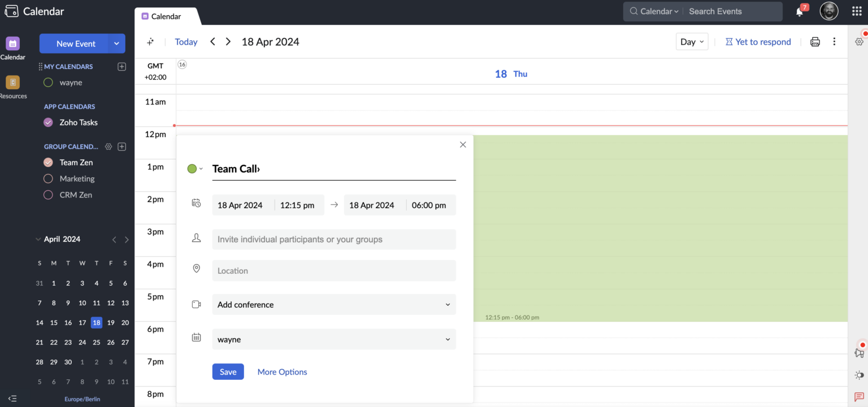Open the New Event dropdown arrow
The image size is (868, 407).
pyautogui.click(x=116, y=43)
